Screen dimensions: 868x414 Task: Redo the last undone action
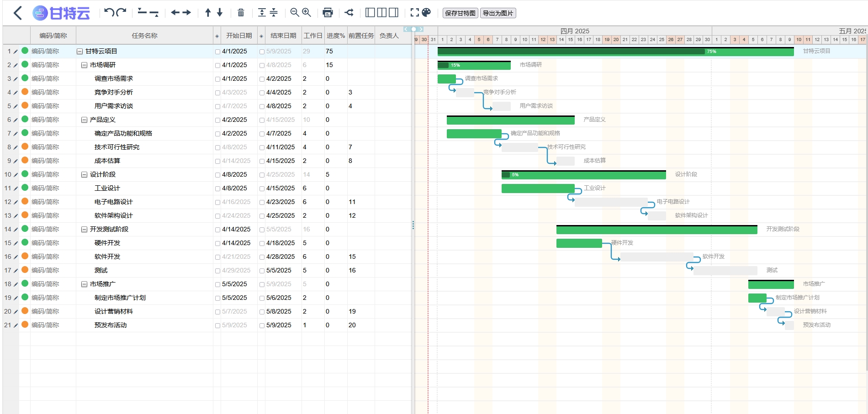point(122,12)
